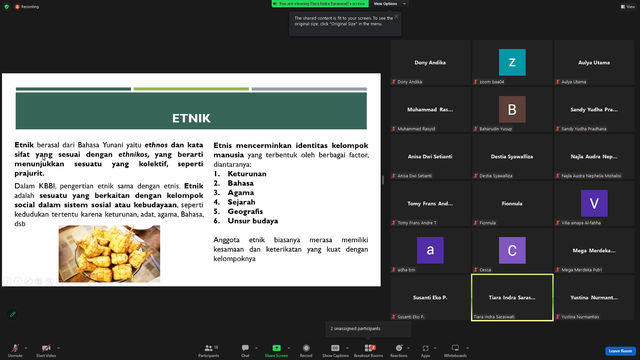The width and height of the screenshot is (640, 360).
Task: Select Fionnula's tile
Action: [512, 203]
